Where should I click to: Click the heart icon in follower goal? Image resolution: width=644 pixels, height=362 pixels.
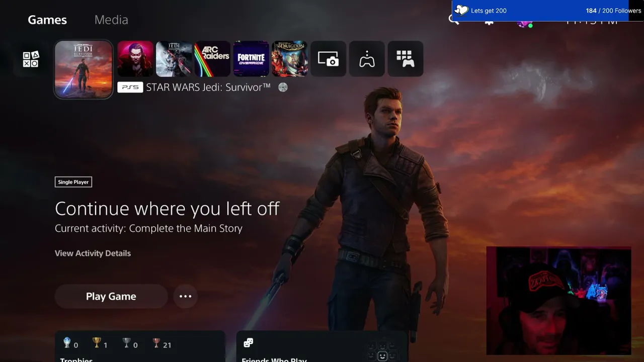(x=461, y=10)
